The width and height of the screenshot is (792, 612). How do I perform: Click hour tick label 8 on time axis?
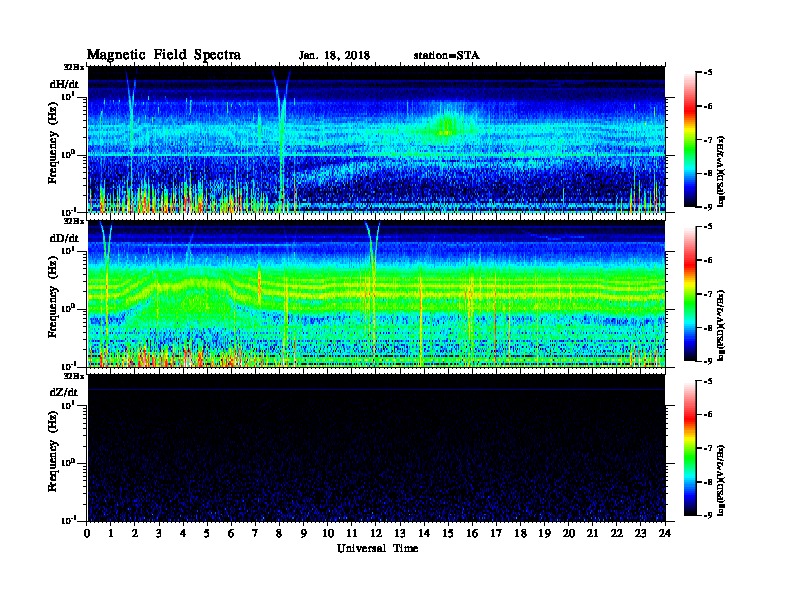(x=279, y=534)
